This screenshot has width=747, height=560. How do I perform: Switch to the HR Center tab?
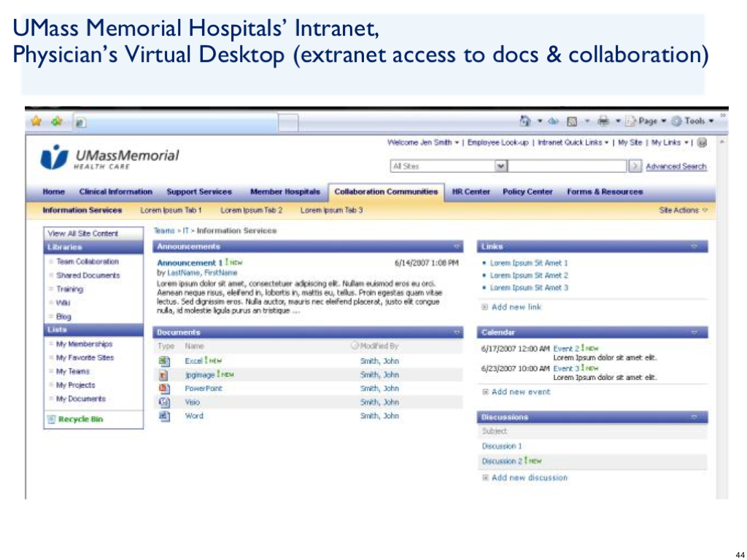(x=471, y=192)
